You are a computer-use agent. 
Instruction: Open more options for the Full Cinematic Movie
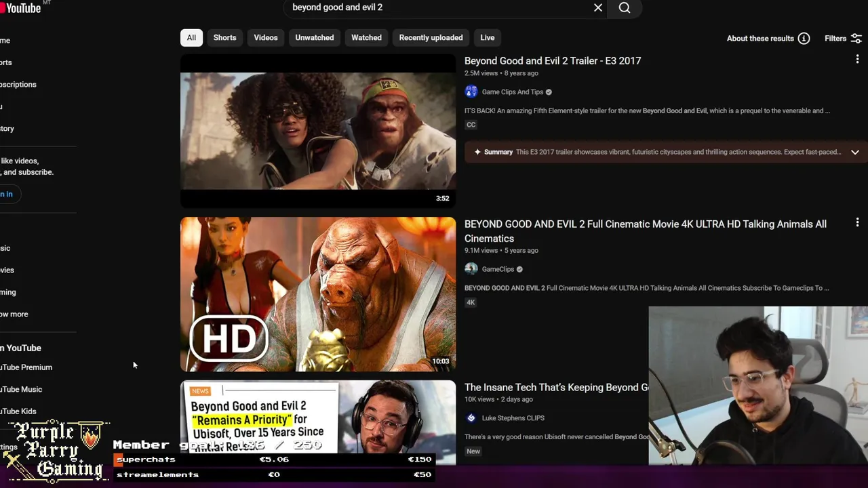tap(857, 222)
